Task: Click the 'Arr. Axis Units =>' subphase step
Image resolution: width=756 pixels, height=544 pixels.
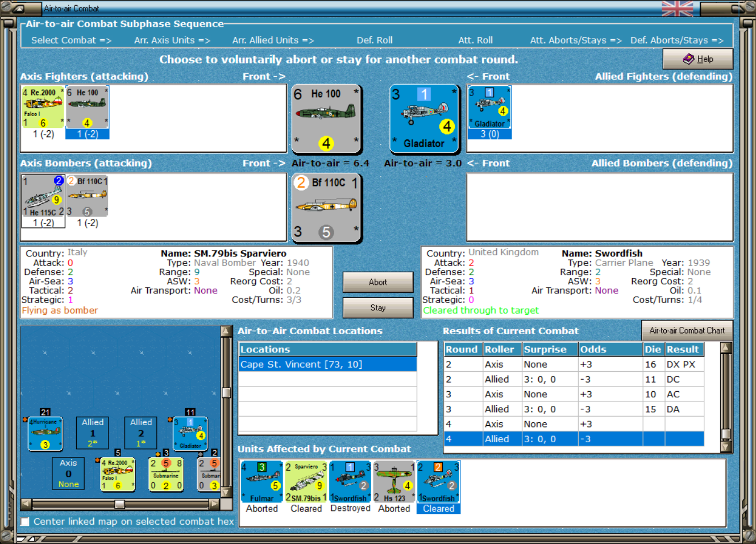Action: pos(172,40)
